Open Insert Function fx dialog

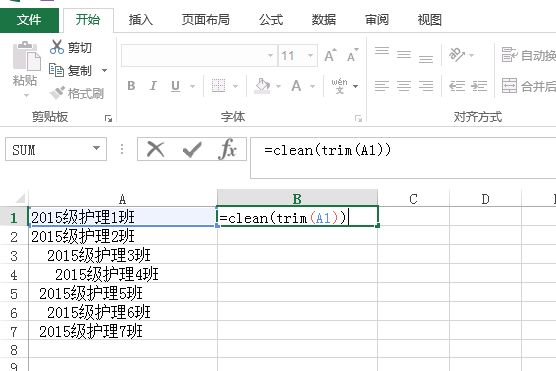coord(228,149)
